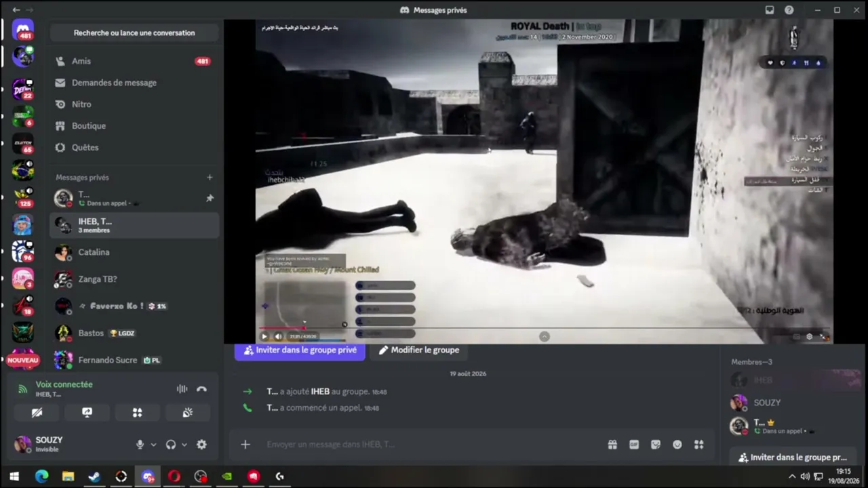Launch Microsoft Edge from taskbar
The height and width of the screenshot is (488, 868).
click(x=41, y=476)
